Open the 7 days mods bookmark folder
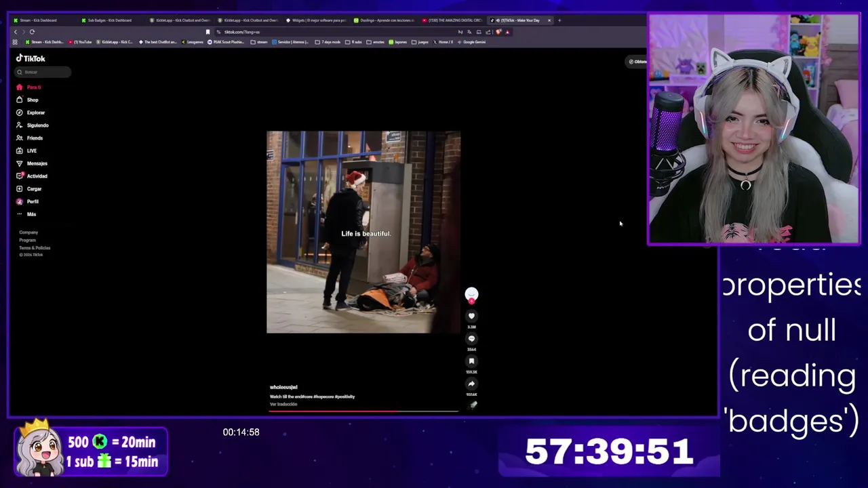The width and height of the screenshot is (868, 488). pos(328,42)
